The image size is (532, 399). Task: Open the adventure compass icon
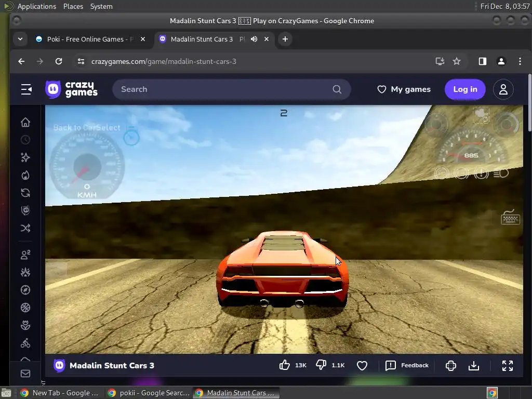click(x=25, y=290)
